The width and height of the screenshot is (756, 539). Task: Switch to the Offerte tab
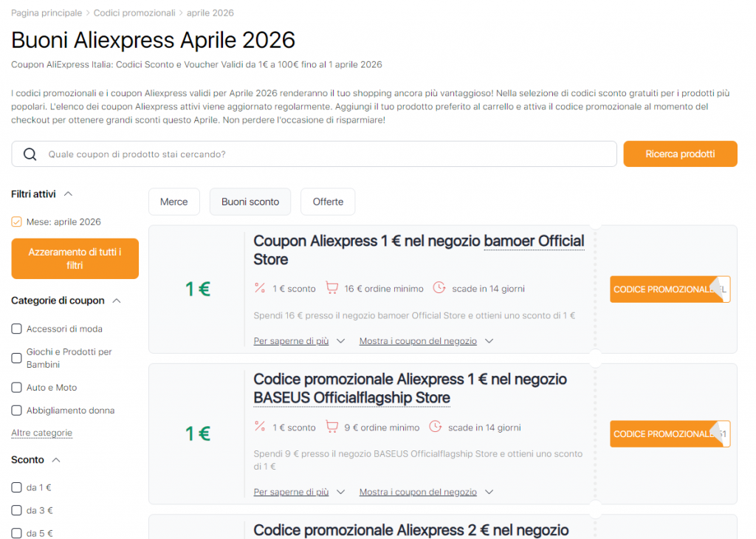[x=328, y=201]
